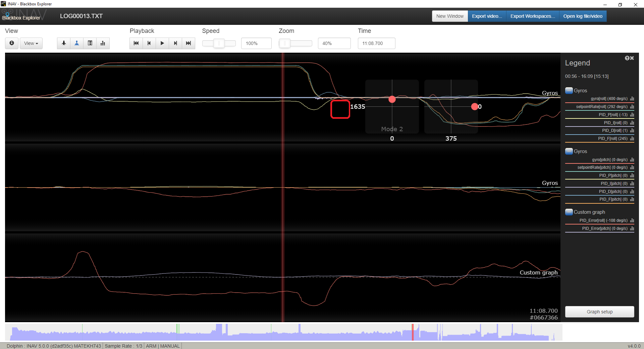The height and width of the screenshot is (349, 644).
Task: Click the Time field showing 11:08.700
Action: click(x=376, y=43)
